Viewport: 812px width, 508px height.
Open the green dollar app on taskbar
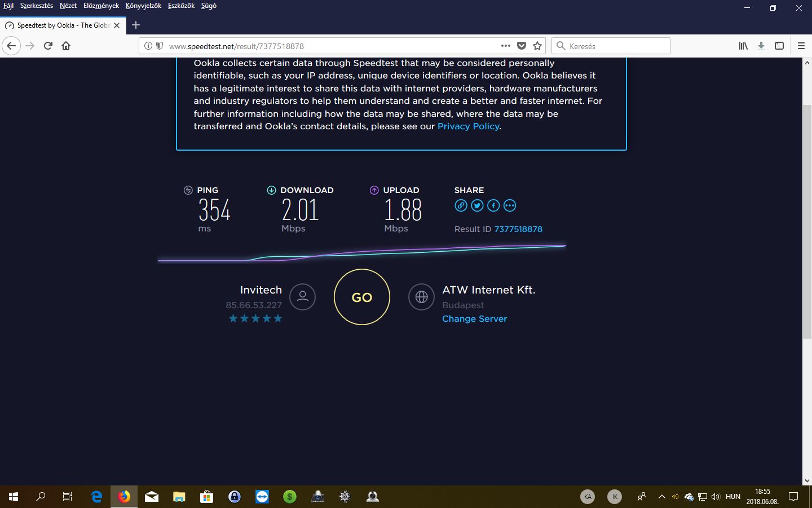pyautogui.click(x=290, y=497)
